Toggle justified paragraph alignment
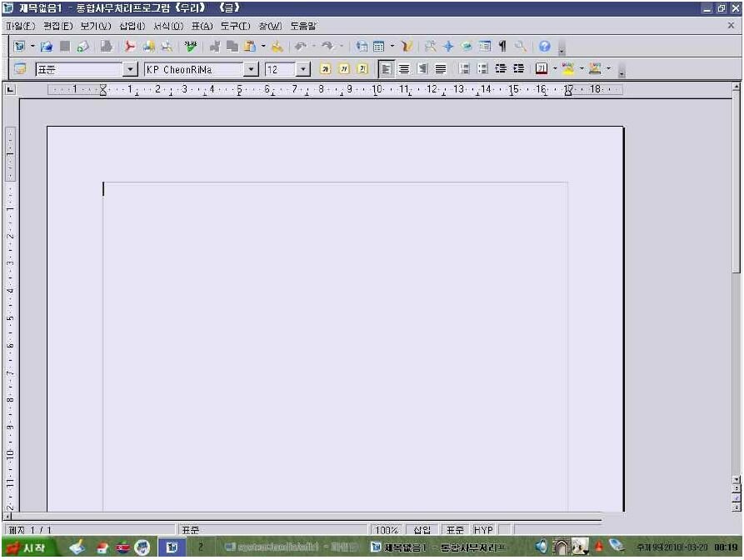The height and width of the screenshot is (560, 744). 441,69
